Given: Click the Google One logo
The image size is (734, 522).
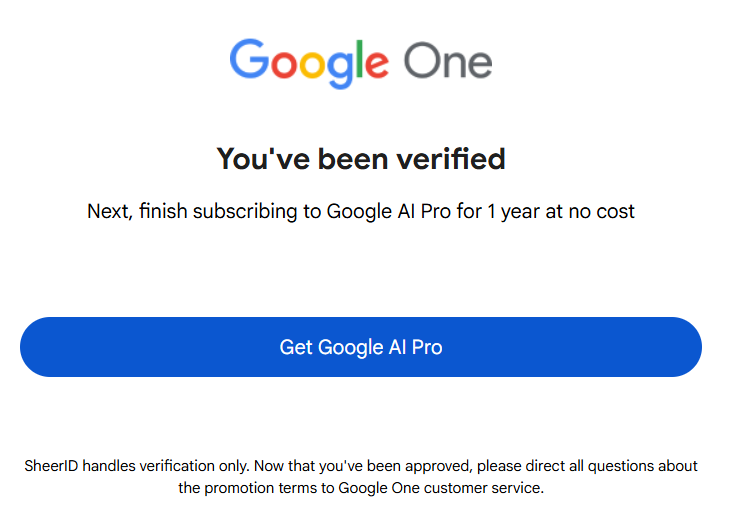Looking at the screenshot, I should pyautogui.click(x=361, y=62).
